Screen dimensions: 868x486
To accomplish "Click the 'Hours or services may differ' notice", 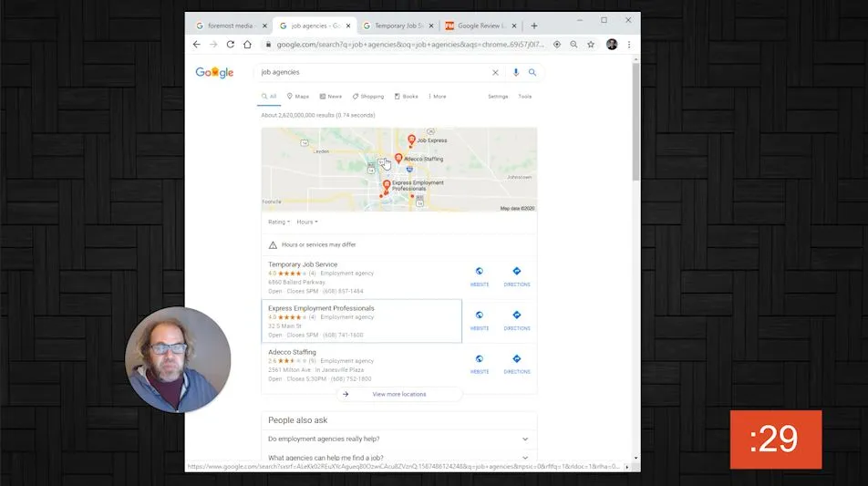I will coord(318,244).
